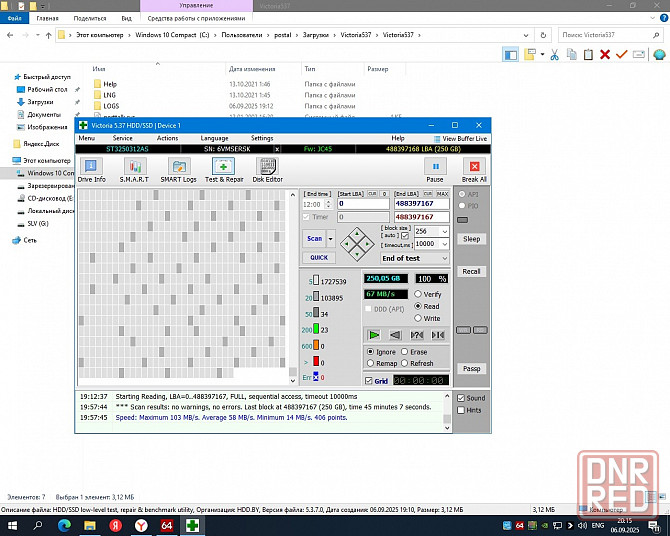Click the rewind playback button
The width and height of the screenshot is (670, 536).
395,335
